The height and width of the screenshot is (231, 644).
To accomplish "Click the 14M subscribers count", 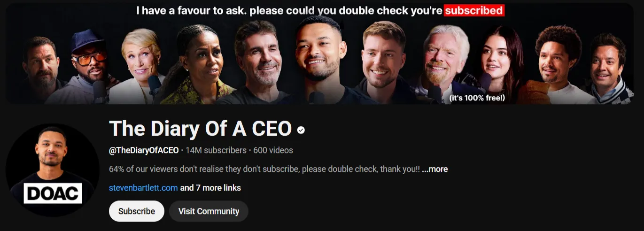I will [216, 150].
